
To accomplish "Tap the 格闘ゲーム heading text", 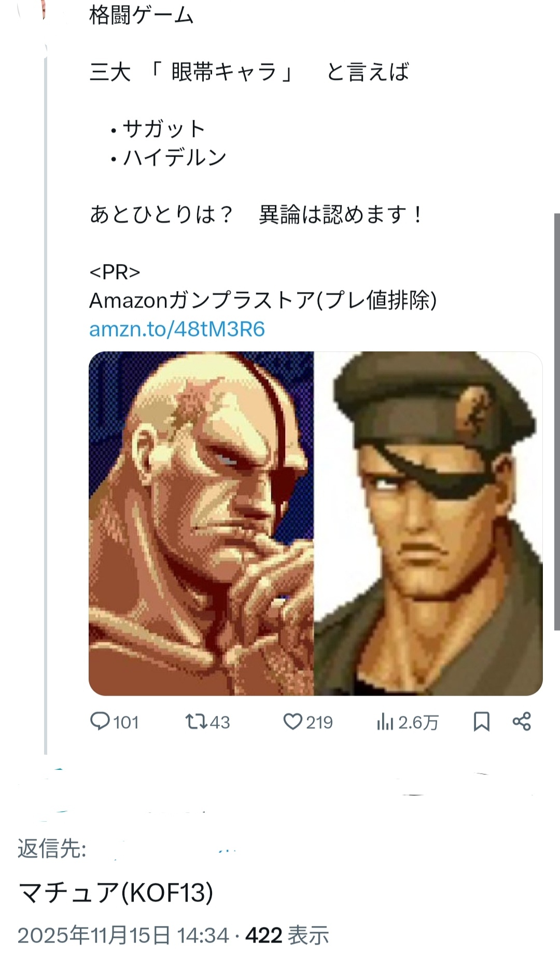I will pos(141,15).
